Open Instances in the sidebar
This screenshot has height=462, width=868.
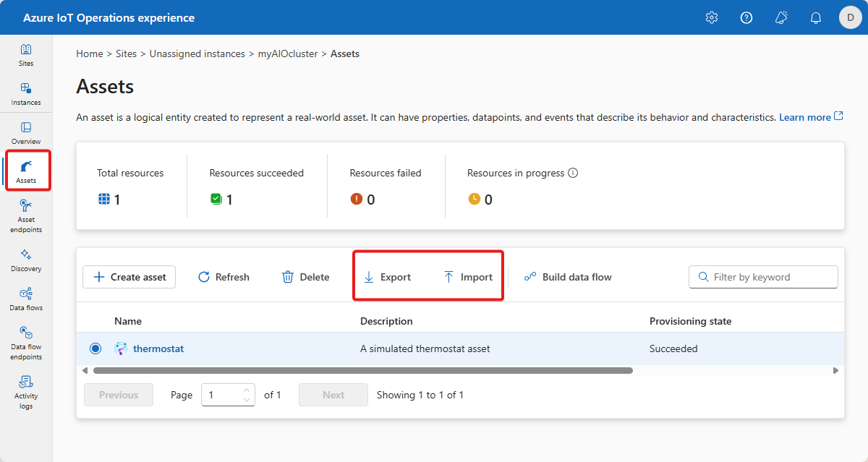(26, 94)
